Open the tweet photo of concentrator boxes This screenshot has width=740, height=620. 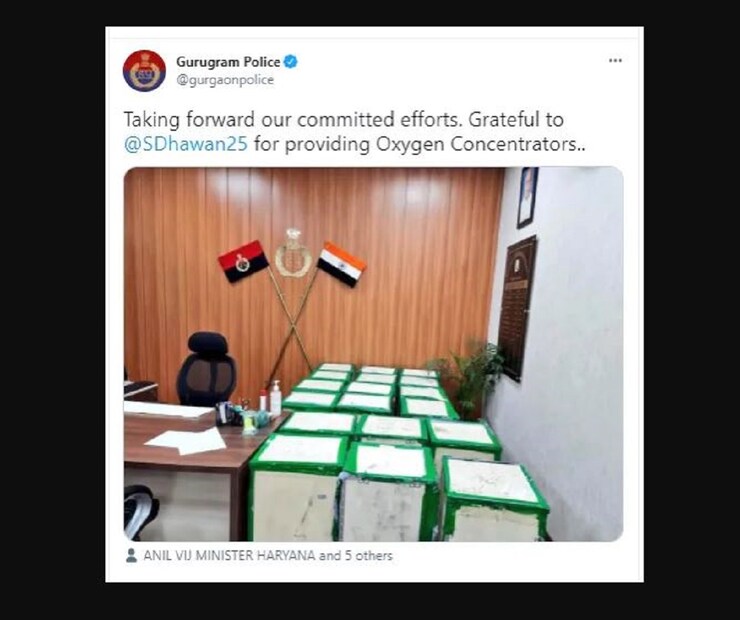(373, 354)
